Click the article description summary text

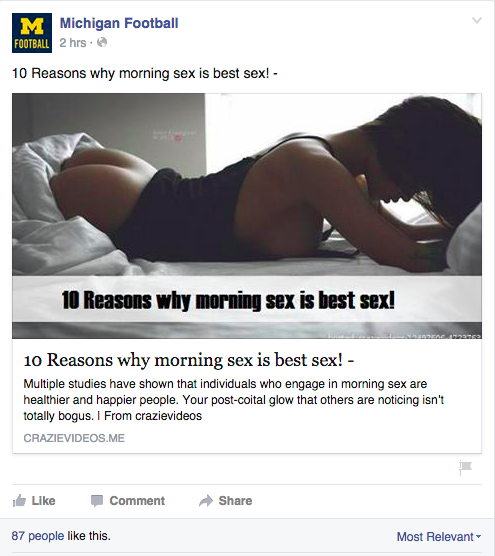[x=234, y=400]
